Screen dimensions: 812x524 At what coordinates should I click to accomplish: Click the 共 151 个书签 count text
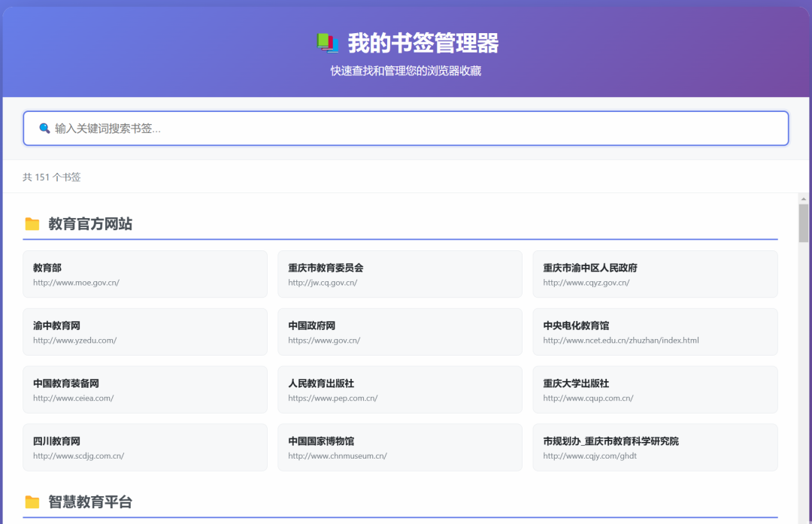pos(52,177)
